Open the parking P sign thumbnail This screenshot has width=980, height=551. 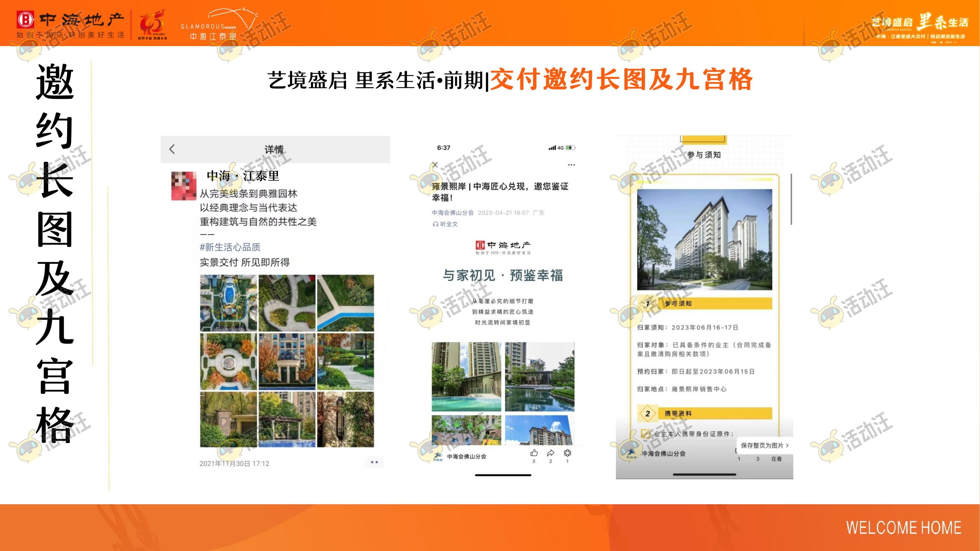229,419
